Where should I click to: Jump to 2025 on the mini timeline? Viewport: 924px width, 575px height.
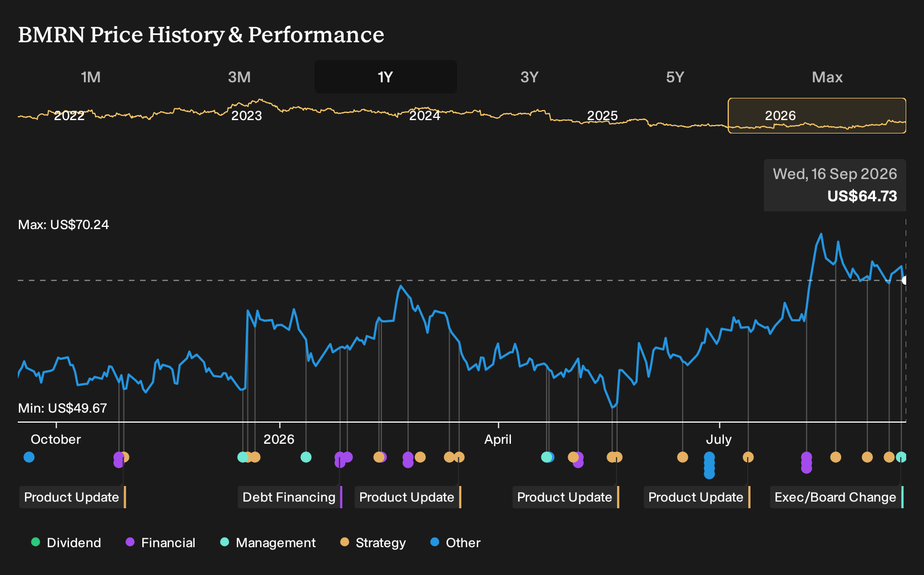[x=603, y=116]
